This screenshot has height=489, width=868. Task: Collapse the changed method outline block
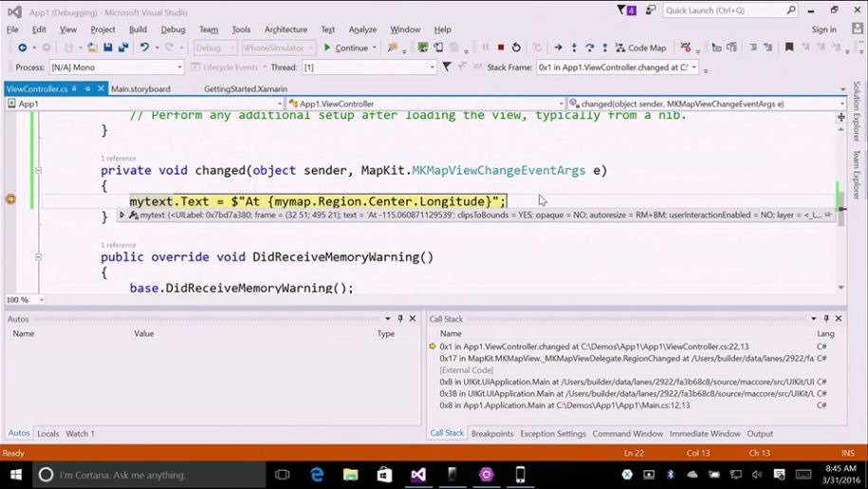pyautogui.click(x=38, y=171)
